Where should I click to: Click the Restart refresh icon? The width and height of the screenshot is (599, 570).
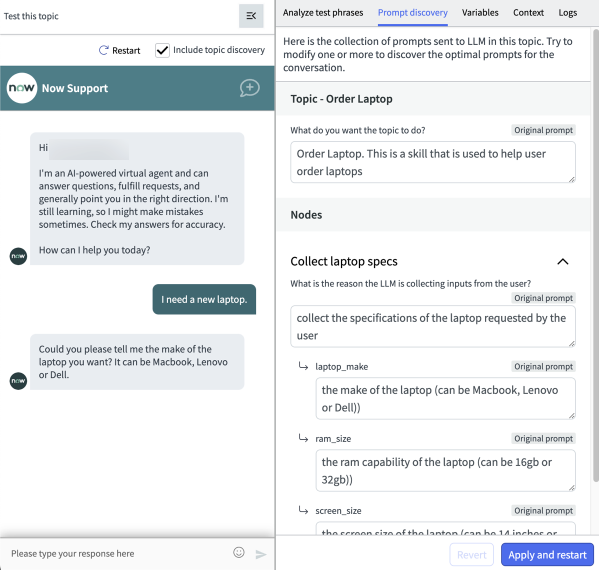coord(104,50)
